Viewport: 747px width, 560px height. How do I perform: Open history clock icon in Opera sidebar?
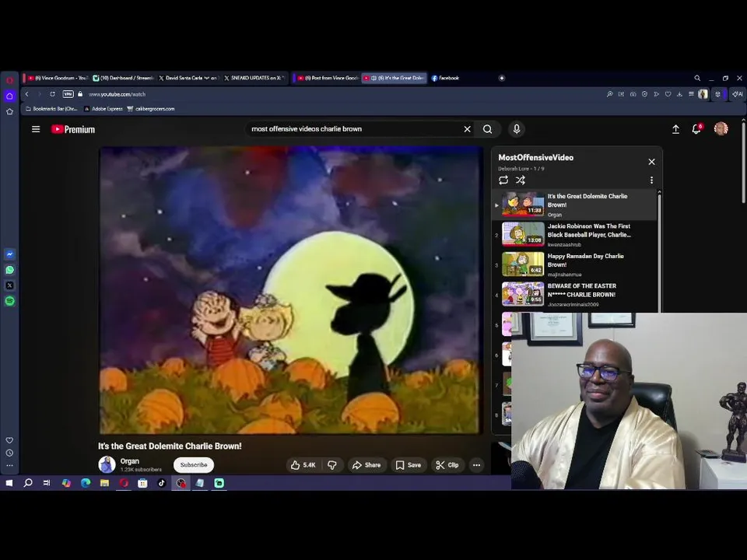tap(9, 453)
